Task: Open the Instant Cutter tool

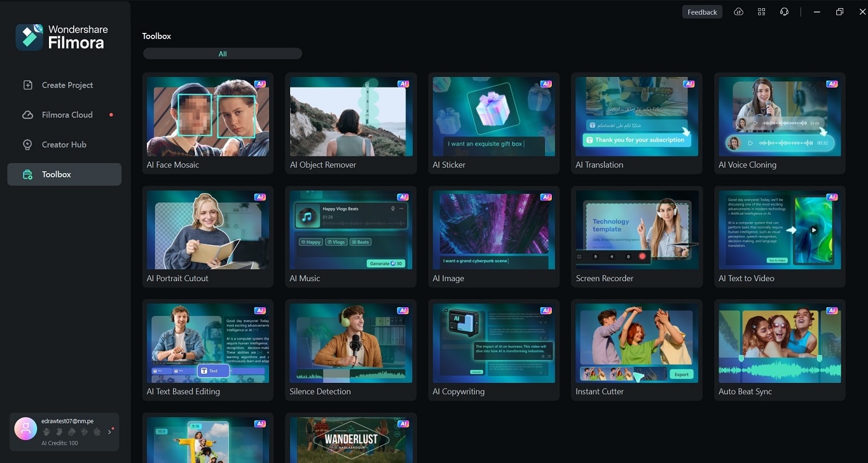Action: coord(637,350)
